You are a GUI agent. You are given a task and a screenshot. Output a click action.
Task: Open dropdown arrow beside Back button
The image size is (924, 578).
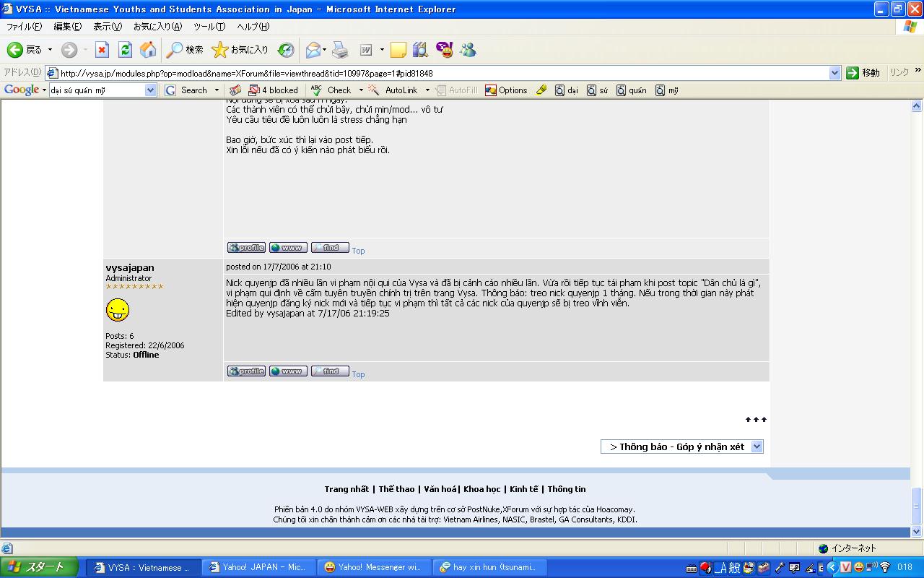pos(50,50)
